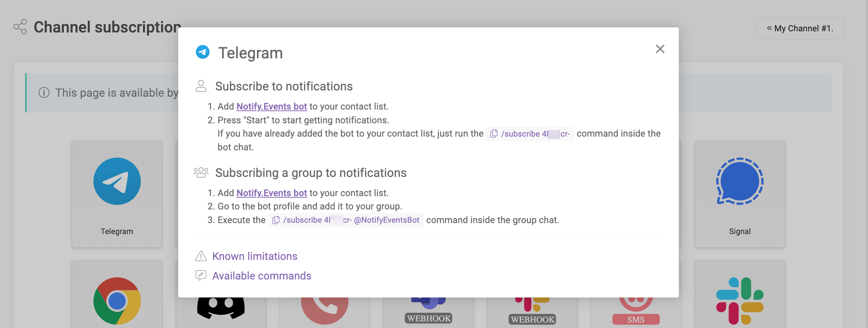Click the single-user icon beside Subscribe to notifications
The image size is (868, 328).
(x=201, y=86)
